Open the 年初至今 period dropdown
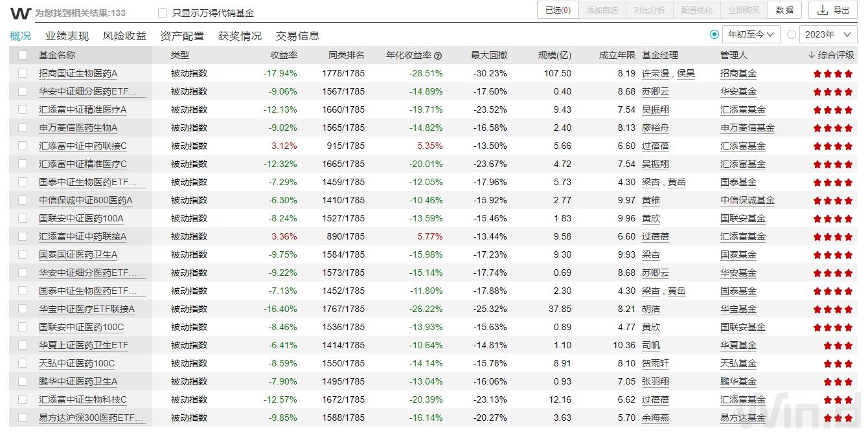Screen dimensions: 868x435 coord(751,35)
